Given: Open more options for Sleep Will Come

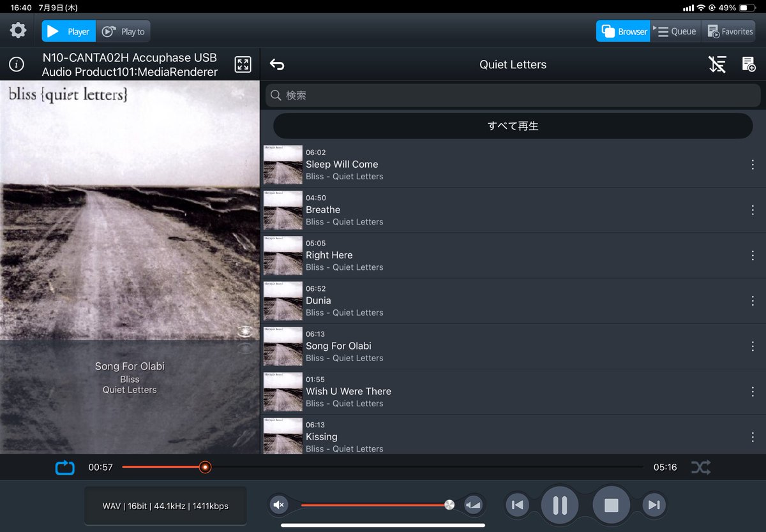Looking at the screenshot, I should [753, 165].
